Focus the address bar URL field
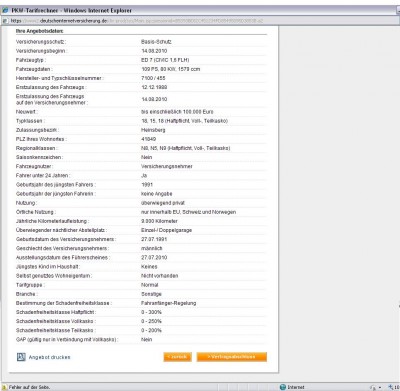This screenshot has width=400, height=391. [x=200, y=21]
